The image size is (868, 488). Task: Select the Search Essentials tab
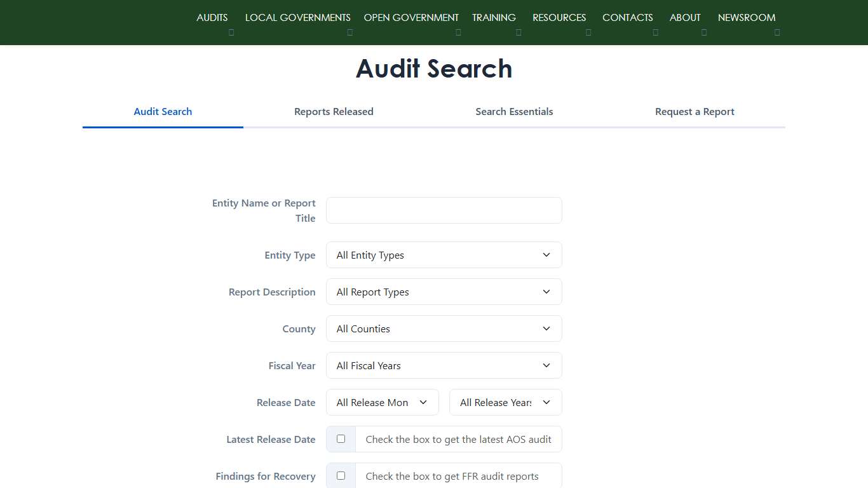(x=514, y=111)
